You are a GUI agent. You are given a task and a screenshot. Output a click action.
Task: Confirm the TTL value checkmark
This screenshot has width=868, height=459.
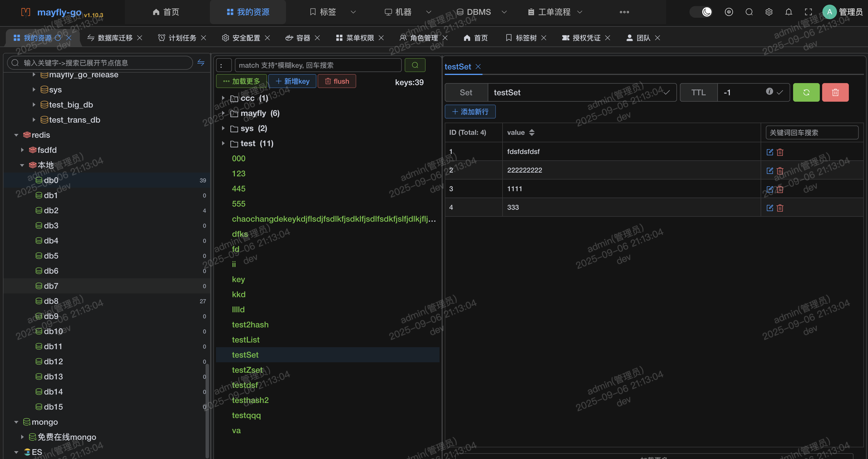point(779,92)
